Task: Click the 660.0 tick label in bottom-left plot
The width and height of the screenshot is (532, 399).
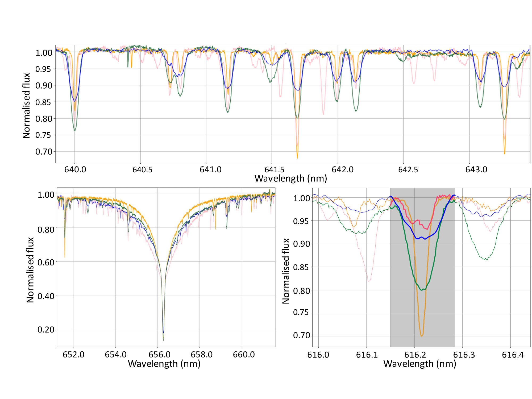Action: [244, 355]
